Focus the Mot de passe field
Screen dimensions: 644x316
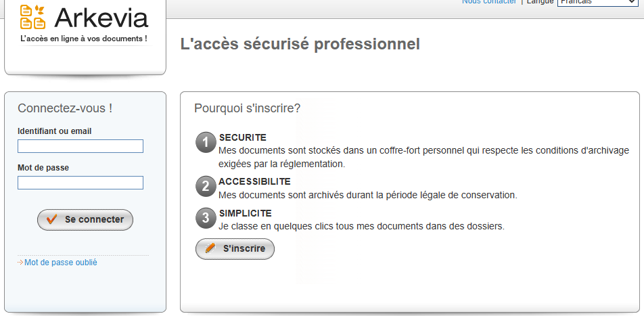[x=80, y=183]
